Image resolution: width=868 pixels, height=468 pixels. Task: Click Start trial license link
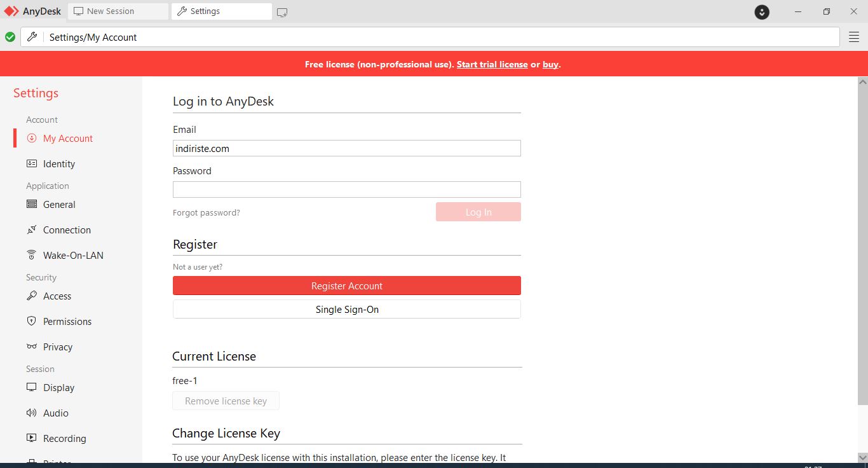(492, 64)
